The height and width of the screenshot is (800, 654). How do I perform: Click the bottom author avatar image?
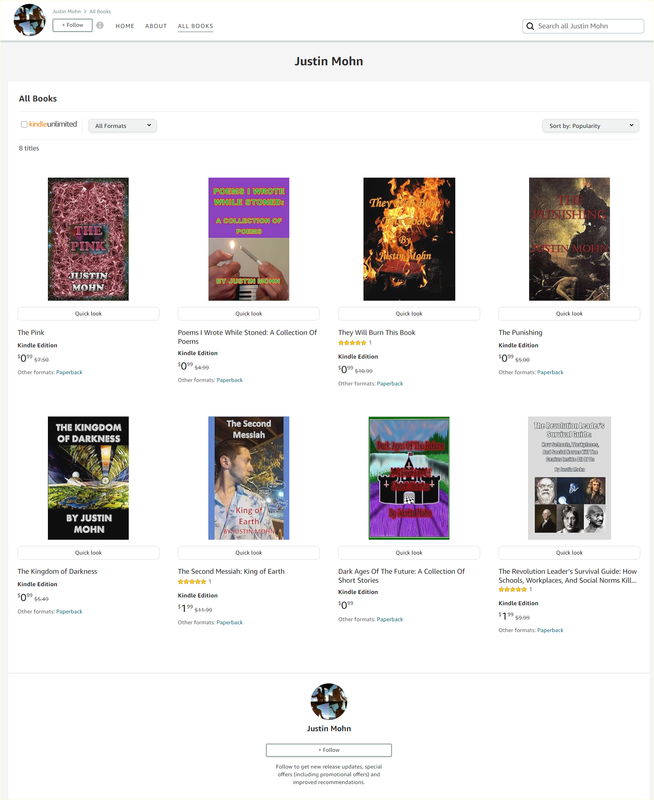pos(329,702)
